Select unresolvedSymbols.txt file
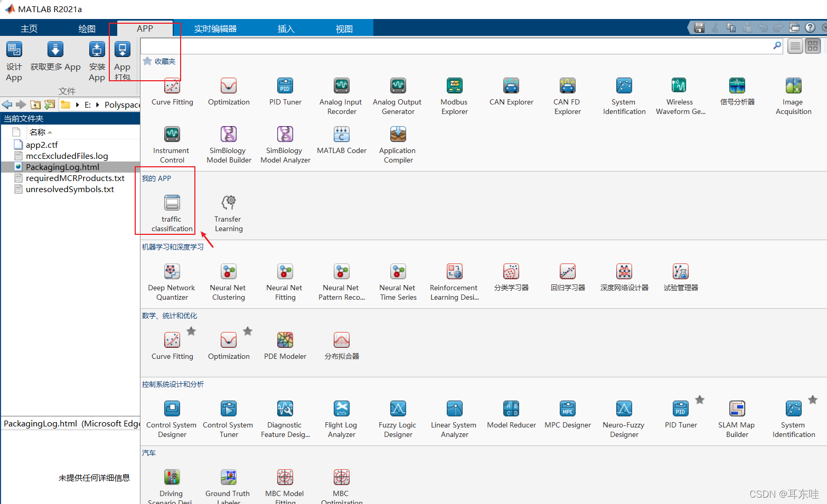The height and width of the screenshot is (504, 827). coord(70,189)
